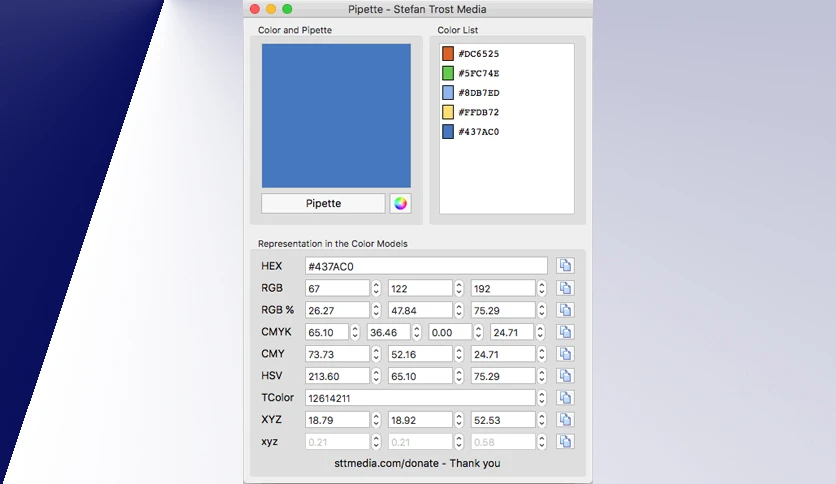Image resolution: width=836 pixels, height=484 pixels.
Task: Copy the HEX value to clipboard
Action: point(565,265)
